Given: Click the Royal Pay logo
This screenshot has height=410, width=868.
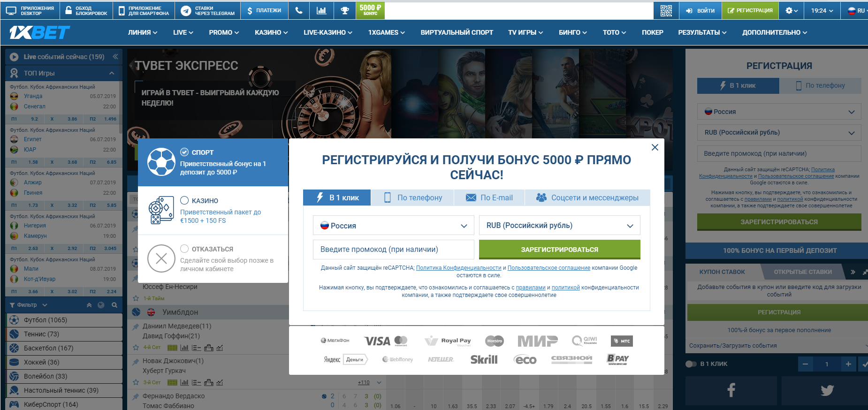Looking at the screenshot, I should 448,341.
